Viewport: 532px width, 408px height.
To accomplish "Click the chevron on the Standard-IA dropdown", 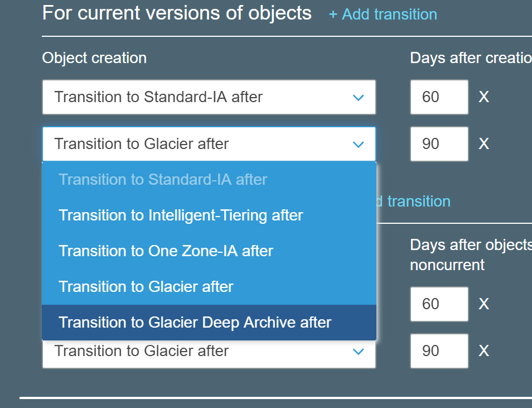I will tap(359, 97).
